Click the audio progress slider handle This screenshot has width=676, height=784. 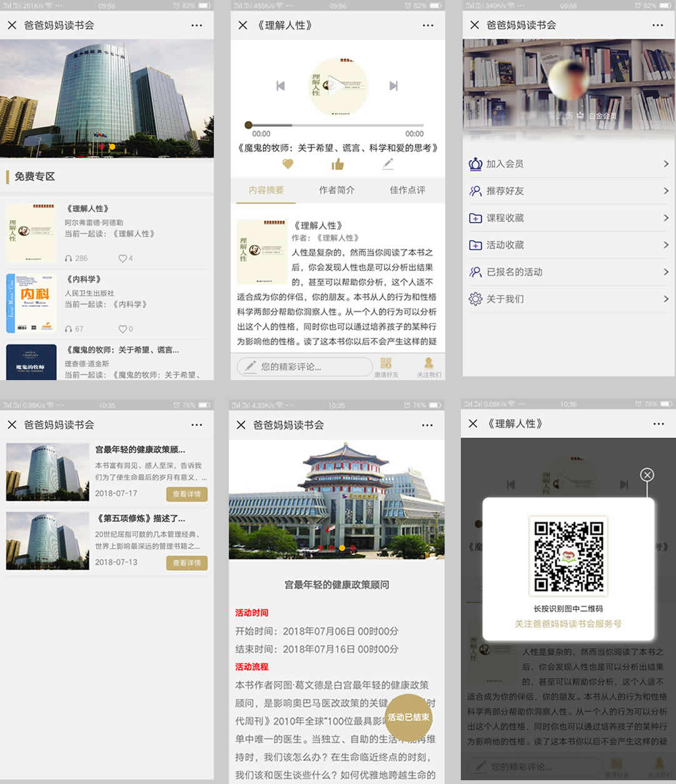(x=249, y=125)
